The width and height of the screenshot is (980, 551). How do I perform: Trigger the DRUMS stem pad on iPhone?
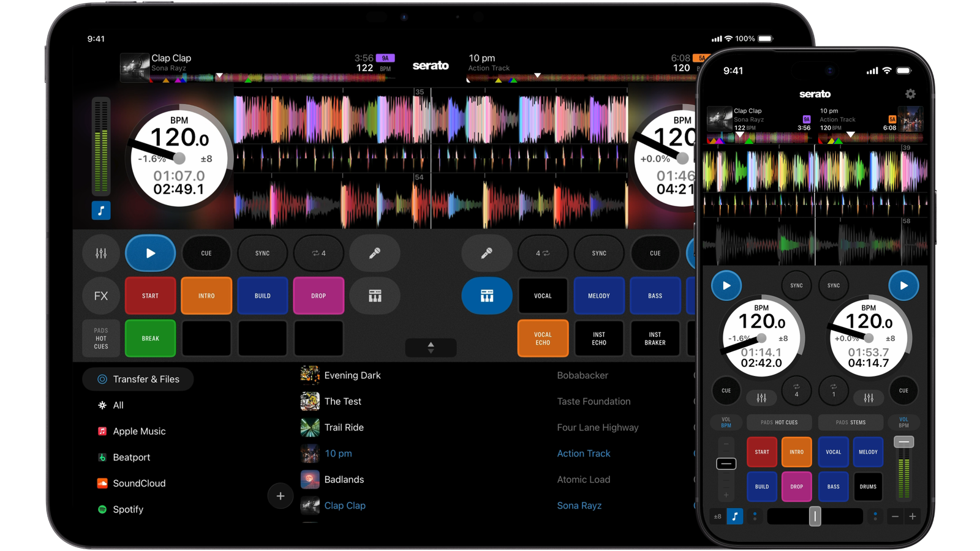(x=868, y=487)
